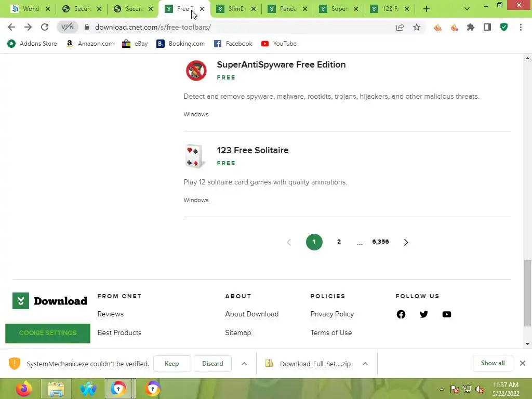Open the browser three-dot menu
Screen dimensions: 532x399
(x=521, y=27)
